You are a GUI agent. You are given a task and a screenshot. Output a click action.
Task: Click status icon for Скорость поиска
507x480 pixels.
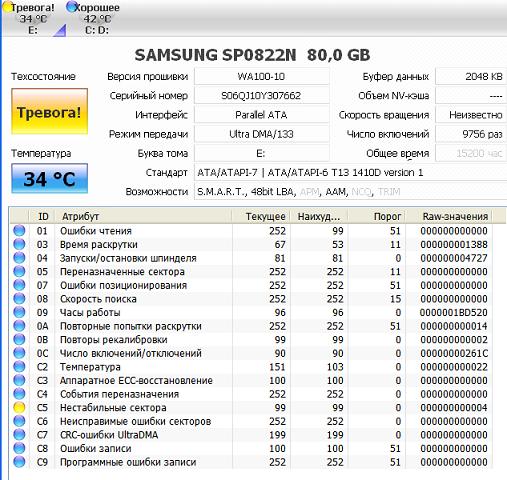[x=19, y=299]
